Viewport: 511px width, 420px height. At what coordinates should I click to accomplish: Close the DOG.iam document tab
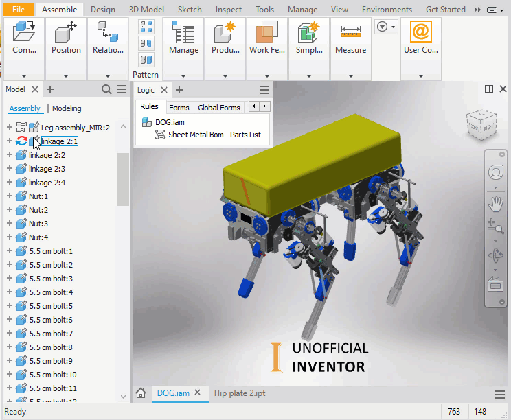coord(198,393)
